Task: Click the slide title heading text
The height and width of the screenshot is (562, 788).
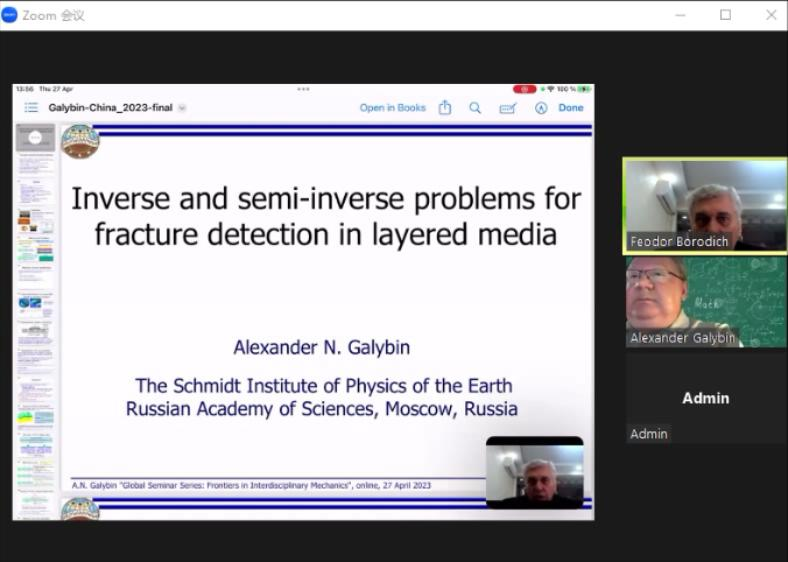Action: pyautogui.click(x=325, y=216)
